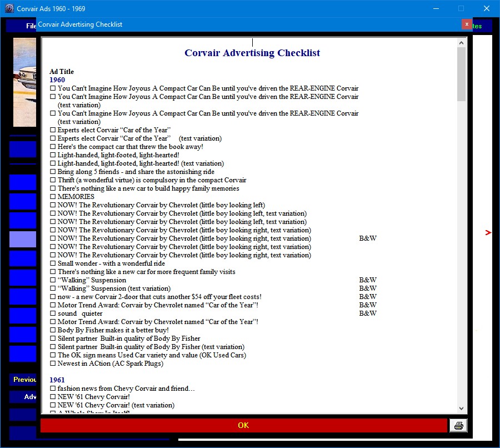Check "Thrift (a wonderful virtue)" ad

click(53, 180)
